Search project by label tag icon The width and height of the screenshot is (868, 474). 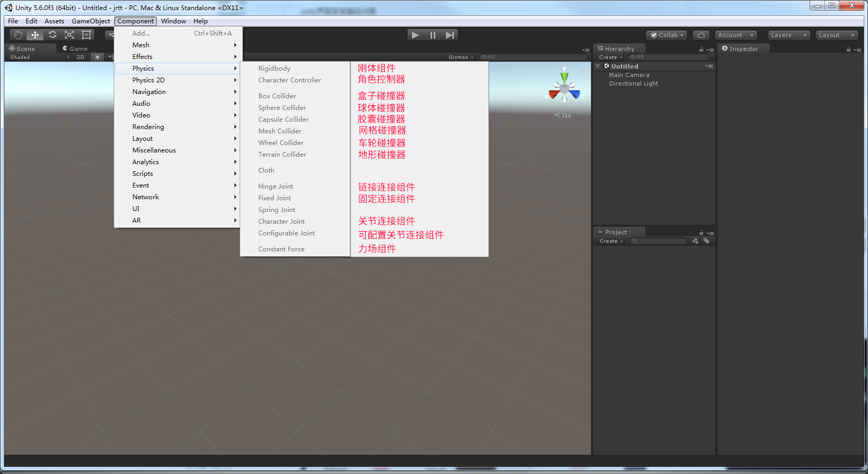click(706, 241)
